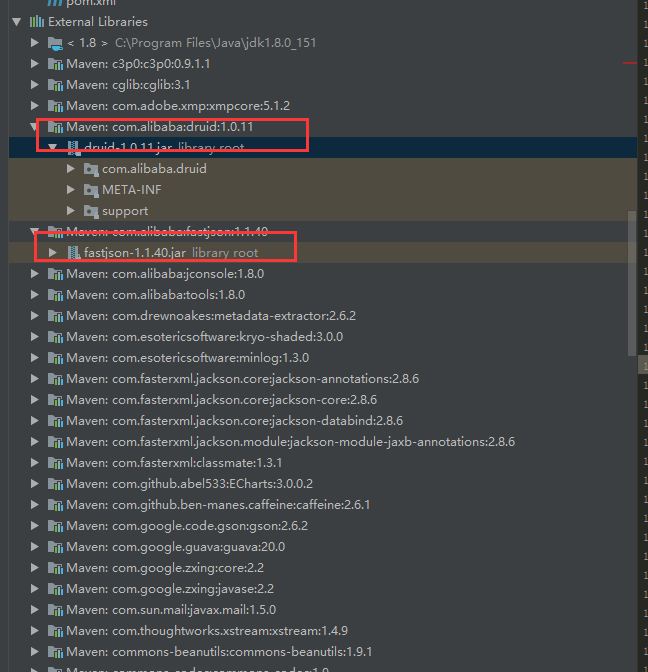Select Maven: com.sun.mail:javax.mail:1.5.0

click(323, 610)
